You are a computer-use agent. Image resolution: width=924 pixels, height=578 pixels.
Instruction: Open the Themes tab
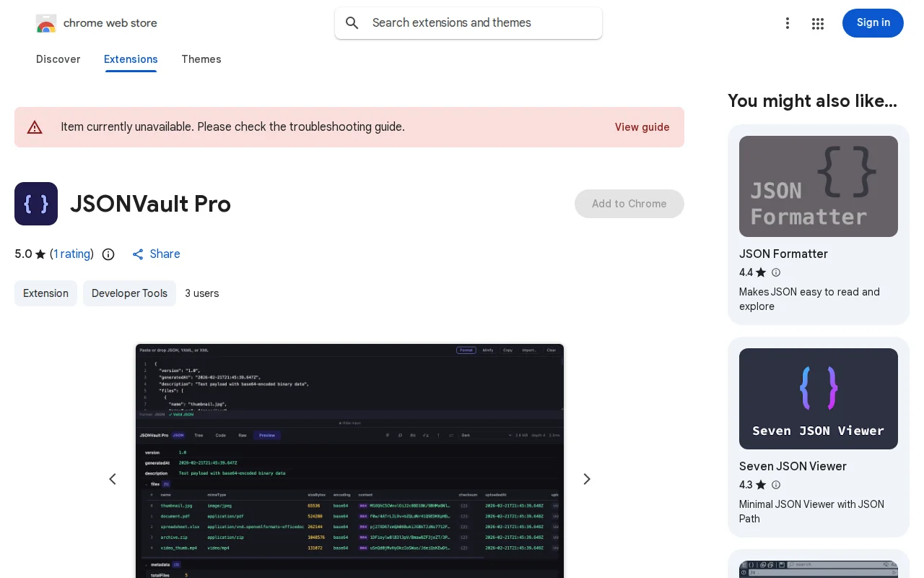(x=201, y=59)
